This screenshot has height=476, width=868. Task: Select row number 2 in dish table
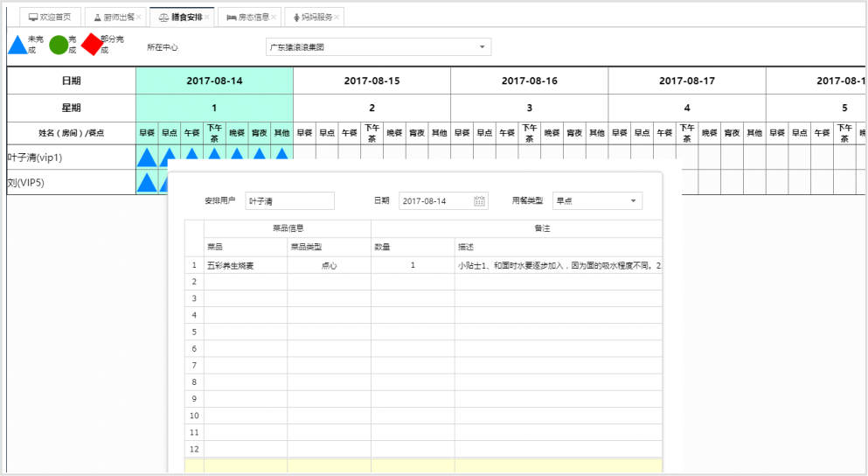tap(194, 282)
